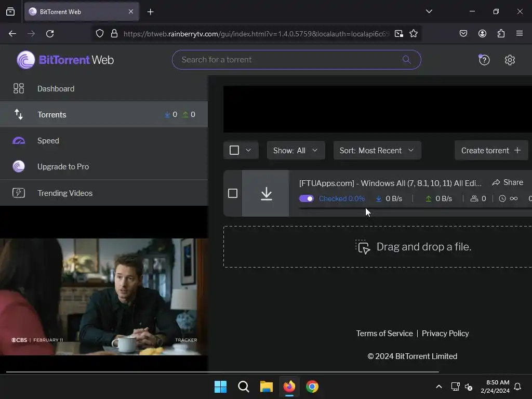Open picture-in-picture icon in address bar
532x399 pixels.
[x=398, y=34]
